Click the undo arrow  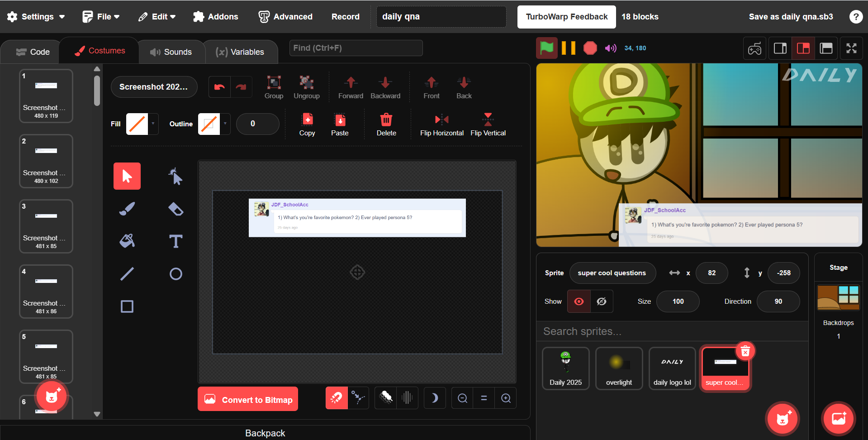pyautogui.click(x=219, y=87)
